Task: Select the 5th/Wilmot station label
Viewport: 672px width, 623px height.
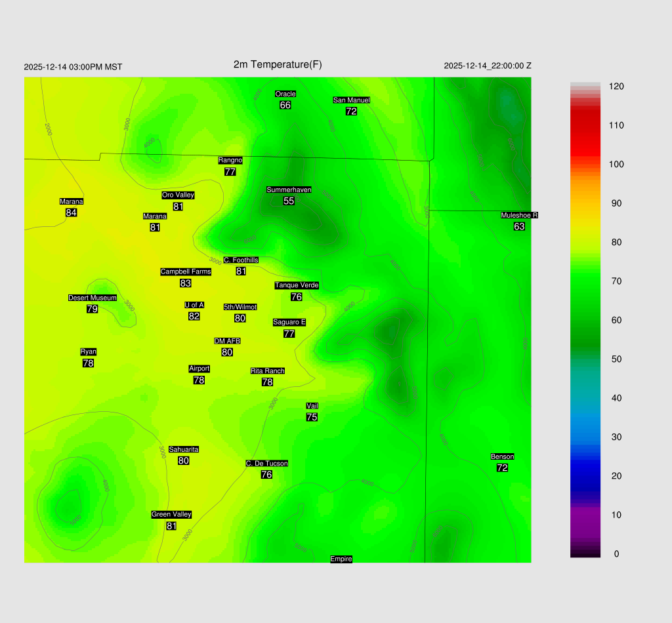Action: [x=240, y=307]
